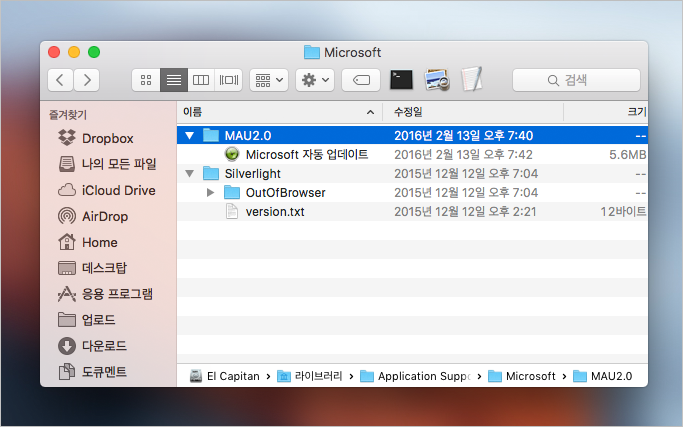
Task: Click the 5.6MB size value
Action: (627, 155)
